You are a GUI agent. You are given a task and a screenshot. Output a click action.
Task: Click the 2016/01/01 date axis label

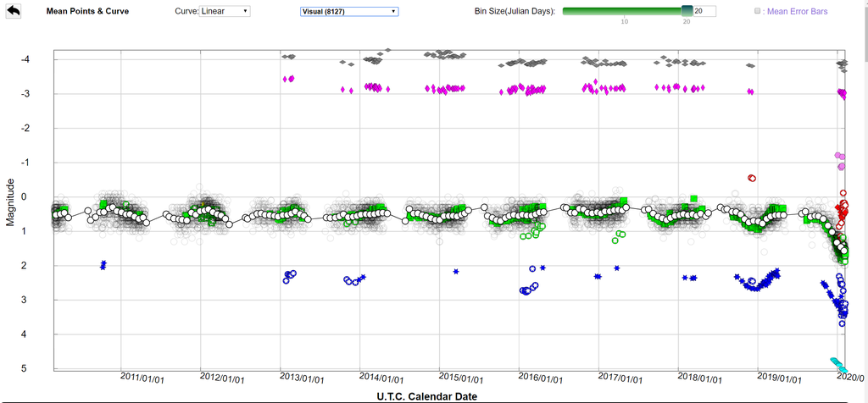point(541,378)
